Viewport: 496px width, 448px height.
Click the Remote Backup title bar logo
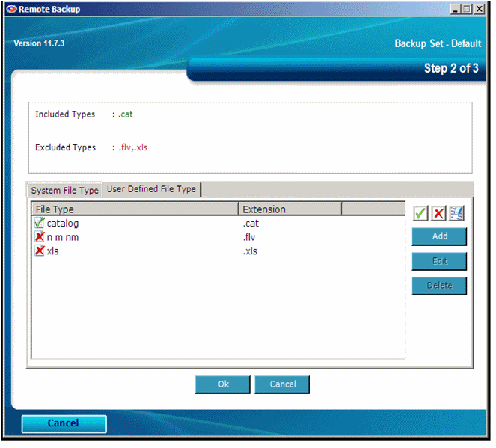pyautogui.click(x=11, y=10)
